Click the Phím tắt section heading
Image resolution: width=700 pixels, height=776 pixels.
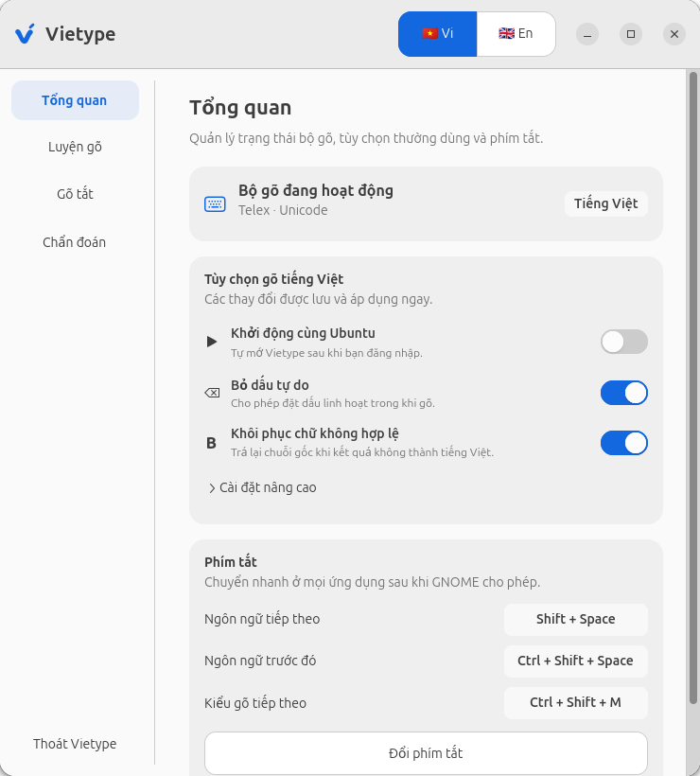[x=231, y=562]
